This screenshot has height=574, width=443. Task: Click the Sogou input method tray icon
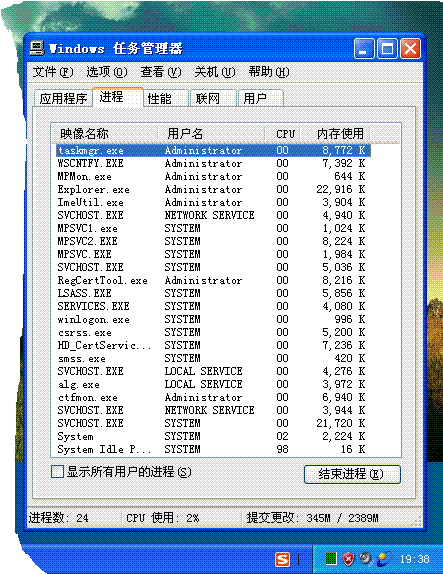point(282,559)
